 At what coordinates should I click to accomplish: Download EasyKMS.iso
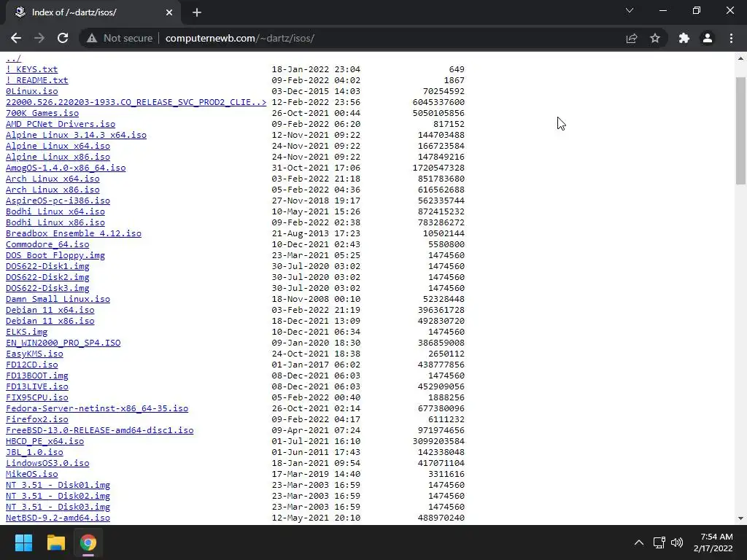[34, 354]
